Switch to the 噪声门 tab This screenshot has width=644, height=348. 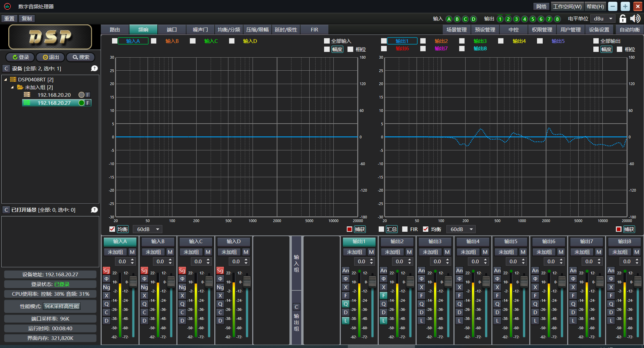[200, 30]
